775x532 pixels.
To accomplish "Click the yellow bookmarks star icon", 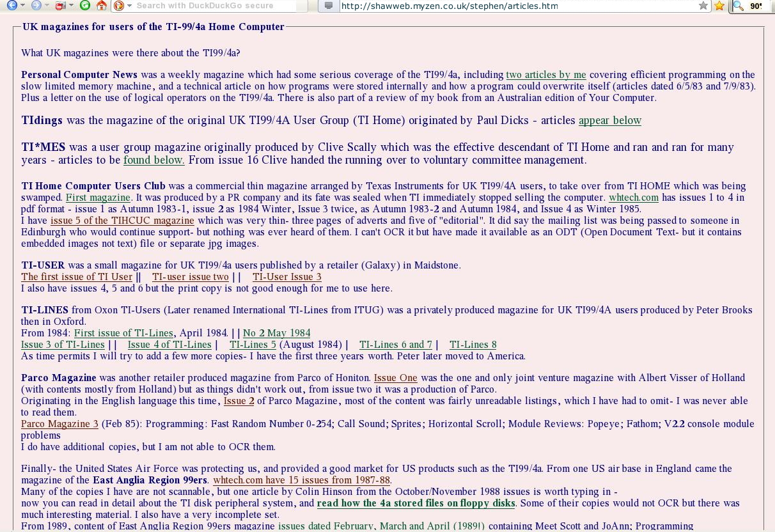I will tap(719, 5).
